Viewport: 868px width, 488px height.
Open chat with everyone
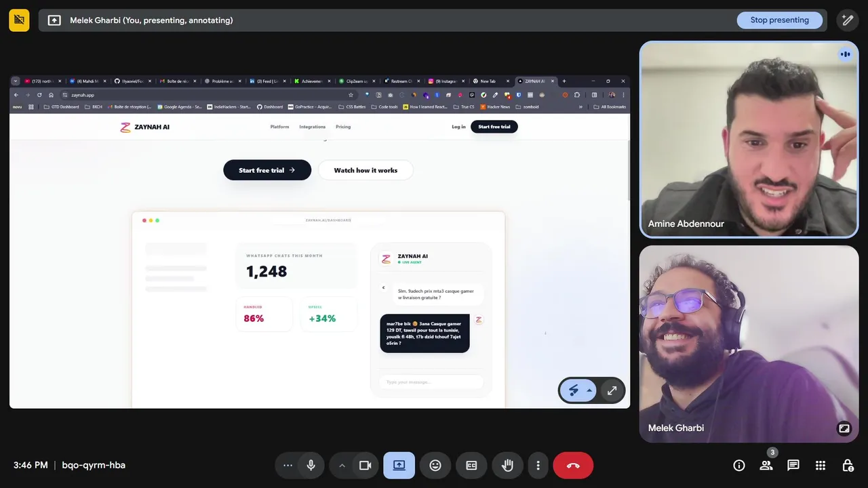pyautogui.click(x=793, y=466)
